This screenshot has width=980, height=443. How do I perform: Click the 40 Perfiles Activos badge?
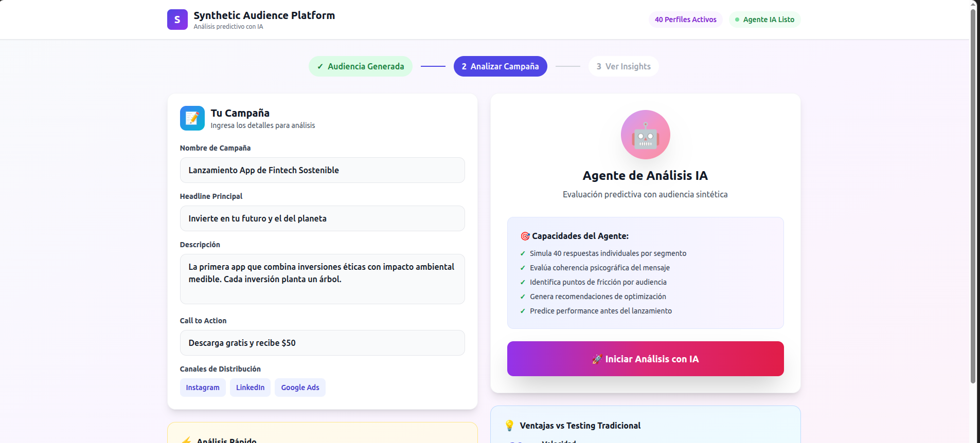pos(685,20)
